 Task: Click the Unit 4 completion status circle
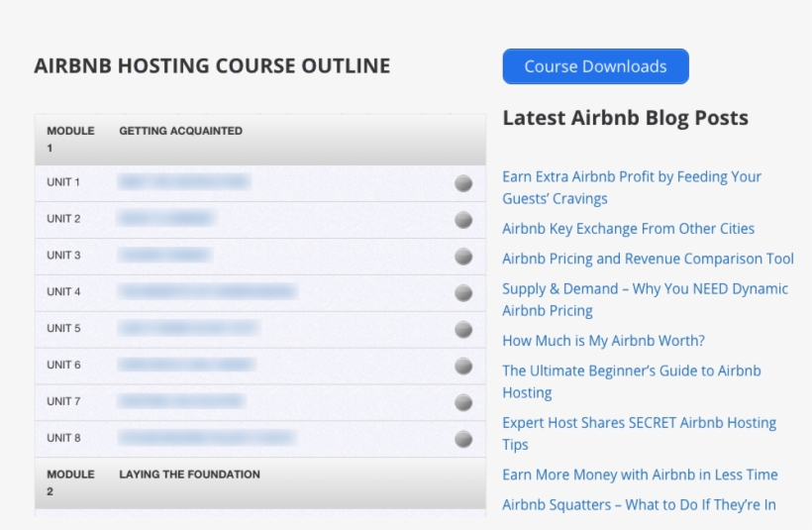(463, 292)
